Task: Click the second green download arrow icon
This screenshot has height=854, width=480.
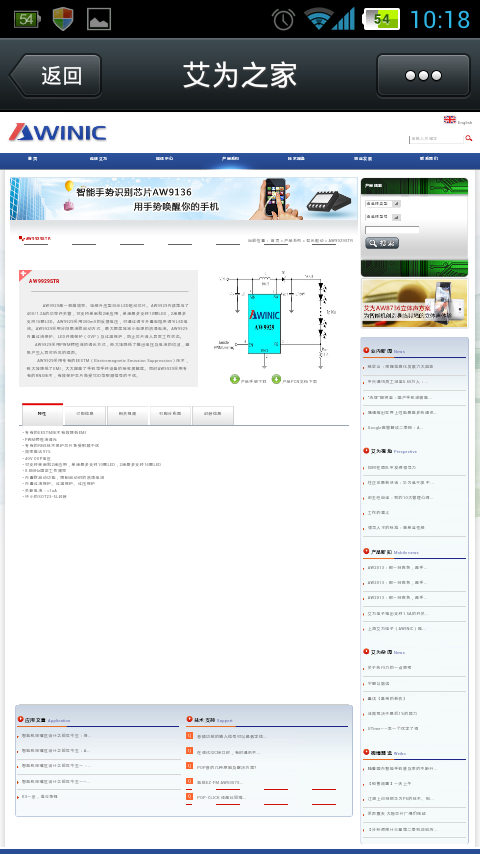Action: 276,379
